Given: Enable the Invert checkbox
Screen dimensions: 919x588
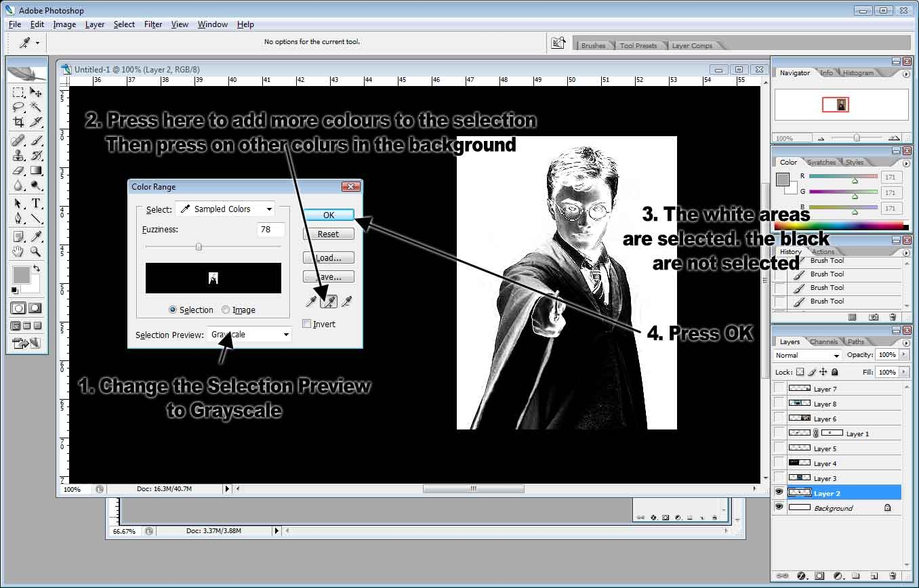Looking at the screenshot, I should [x=307, y=324].
